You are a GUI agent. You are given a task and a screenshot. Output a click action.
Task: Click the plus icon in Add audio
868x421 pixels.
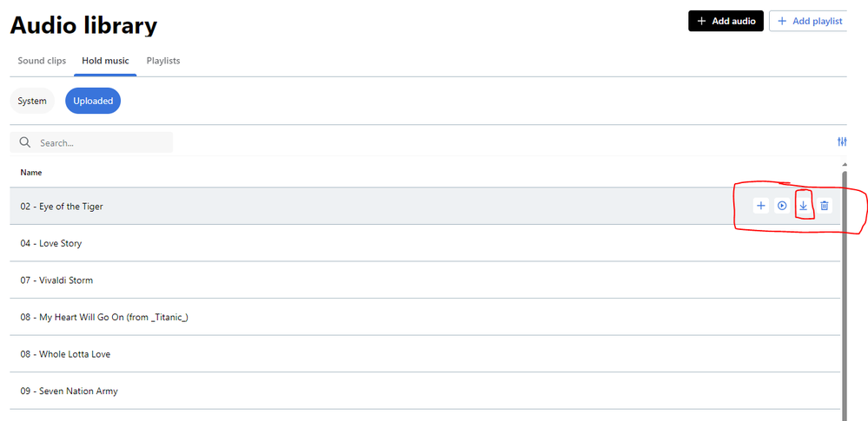point(701,21)
